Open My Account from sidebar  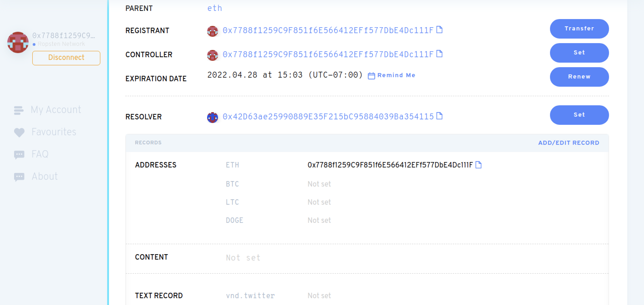pos(55,110)
